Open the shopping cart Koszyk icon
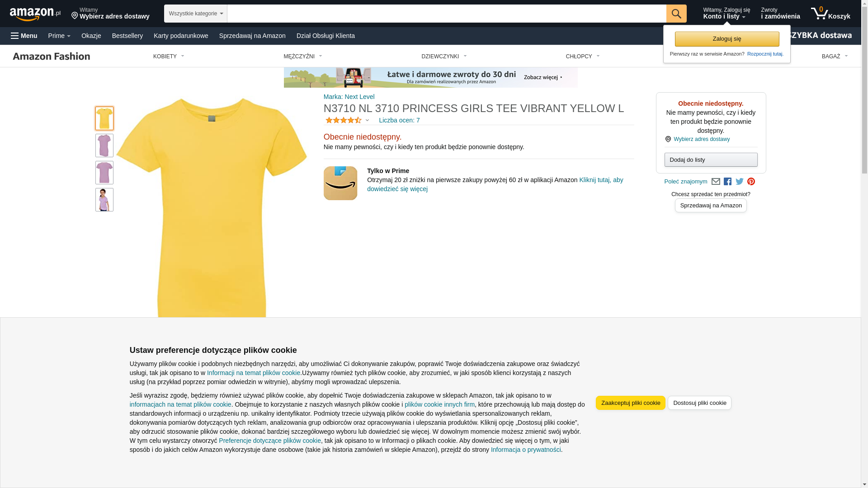This screenshot has height=488, width=868. coord(830,14)
